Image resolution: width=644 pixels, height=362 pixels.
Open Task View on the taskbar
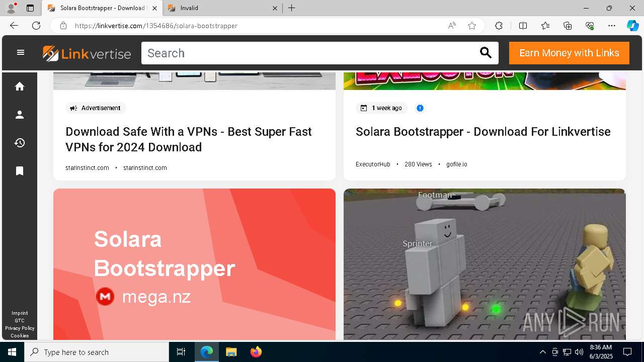(x=181, y=352)
